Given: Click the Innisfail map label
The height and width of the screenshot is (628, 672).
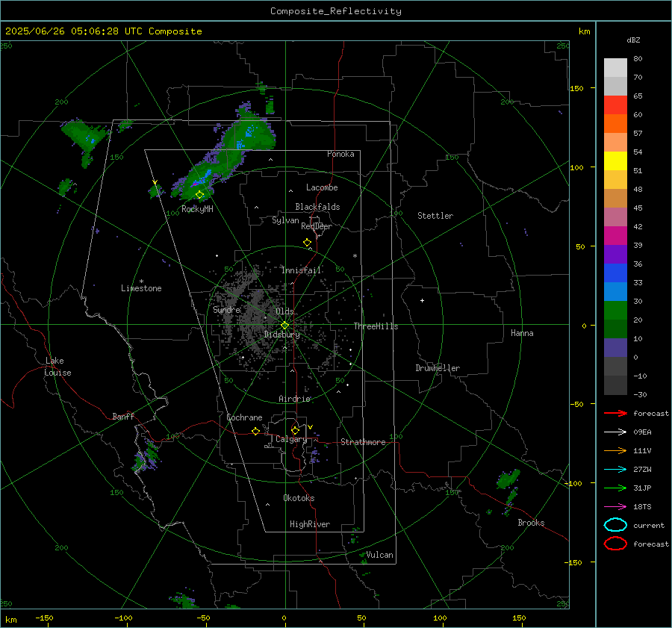Looking at the screenshot, I should [302, 270].
